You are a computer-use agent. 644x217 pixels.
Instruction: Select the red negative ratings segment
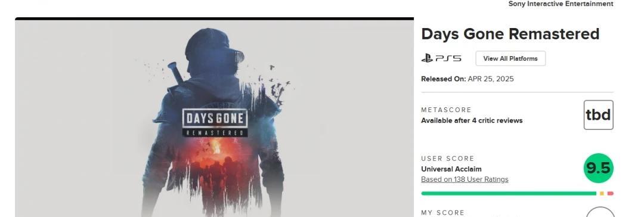(x=611, y=193)
